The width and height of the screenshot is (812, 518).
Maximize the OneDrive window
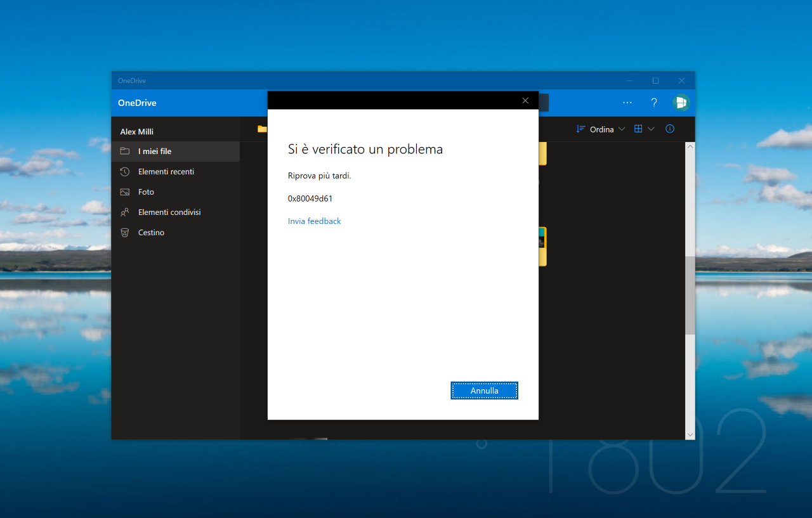656,81
